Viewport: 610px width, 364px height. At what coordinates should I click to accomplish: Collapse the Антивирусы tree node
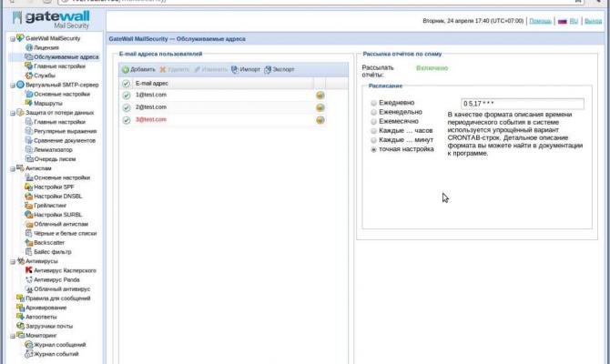pos(13,261)
